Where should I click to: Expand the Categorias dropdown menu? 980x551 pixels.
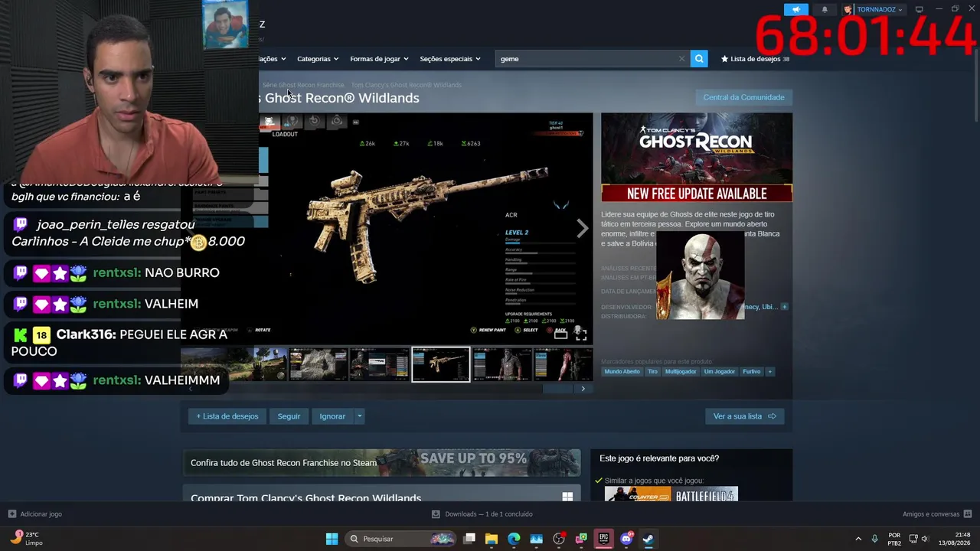[x=318, y=59]
